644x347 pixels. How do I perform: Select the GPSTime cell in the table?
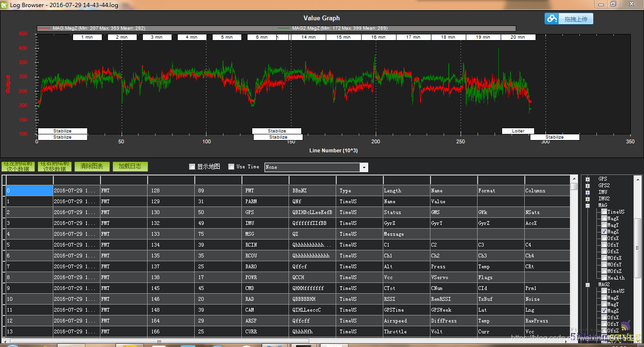click(406, 310)
